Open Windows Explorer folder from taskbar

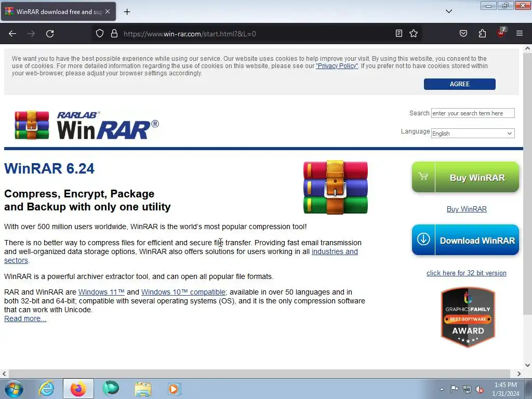pyautogui.click(x=143, y=389)
